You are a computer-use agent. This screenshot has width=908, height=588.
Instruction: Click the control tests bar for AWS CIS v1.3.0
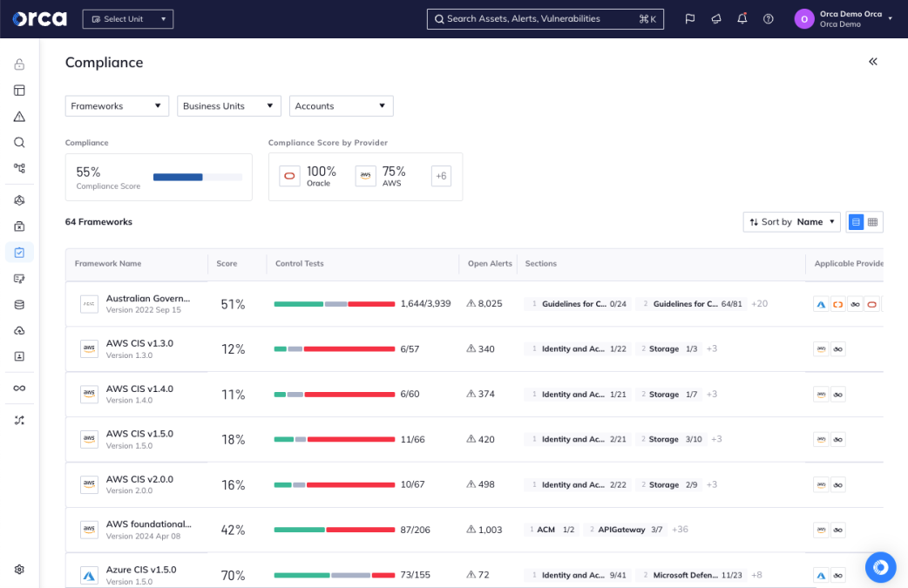[x=334, y=349]
